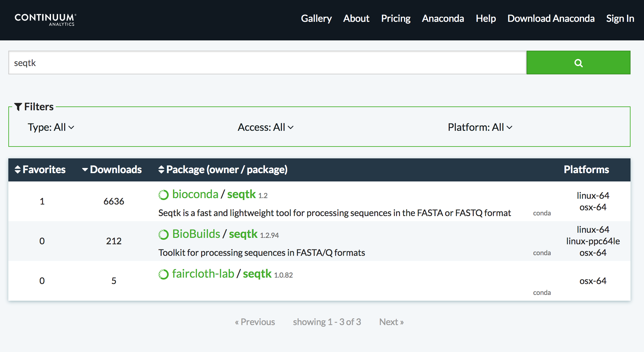Open the seqtk package link under bioconda
Image resolution: width=644 pixels, height=352 pixels.
241,194
